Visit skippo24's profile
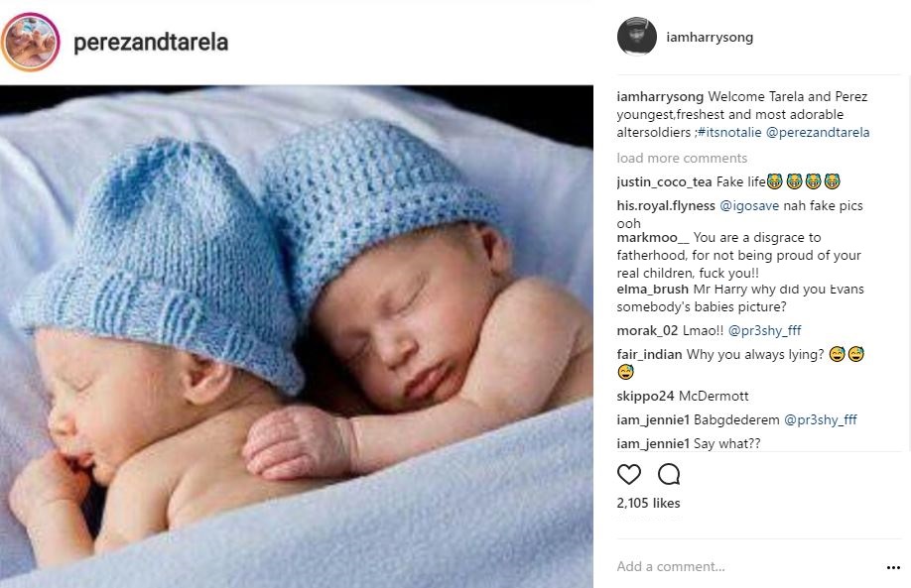 (645, 396)
